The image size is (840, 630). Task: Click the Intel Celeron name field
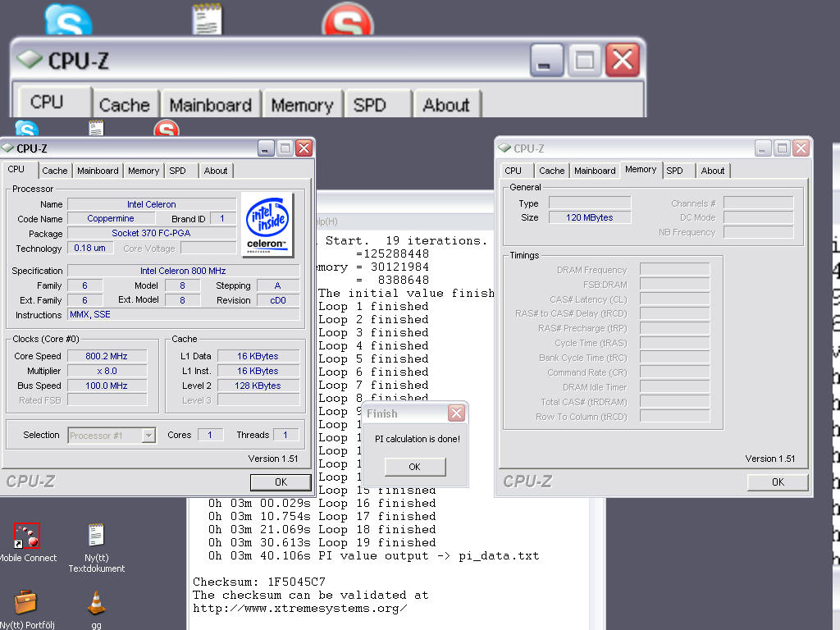[x=152, y=204]
